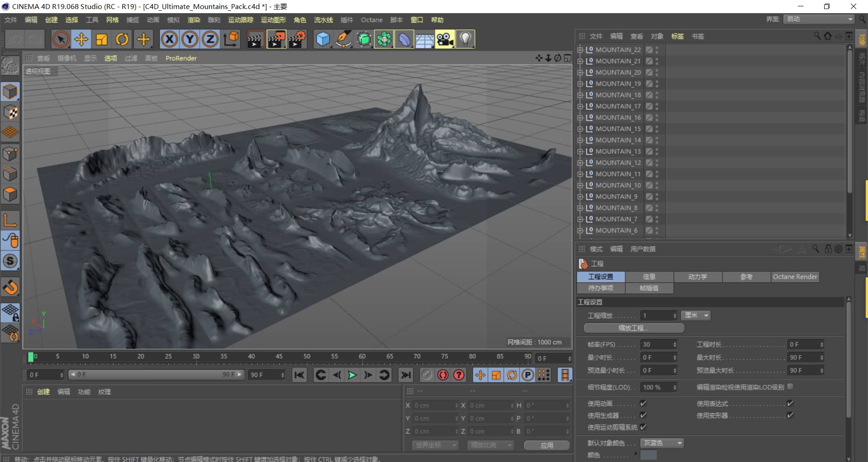Enable Make Editable in left toolbar
The width and height of the screenshot is (868, 462).
click(x=10, y=66)
